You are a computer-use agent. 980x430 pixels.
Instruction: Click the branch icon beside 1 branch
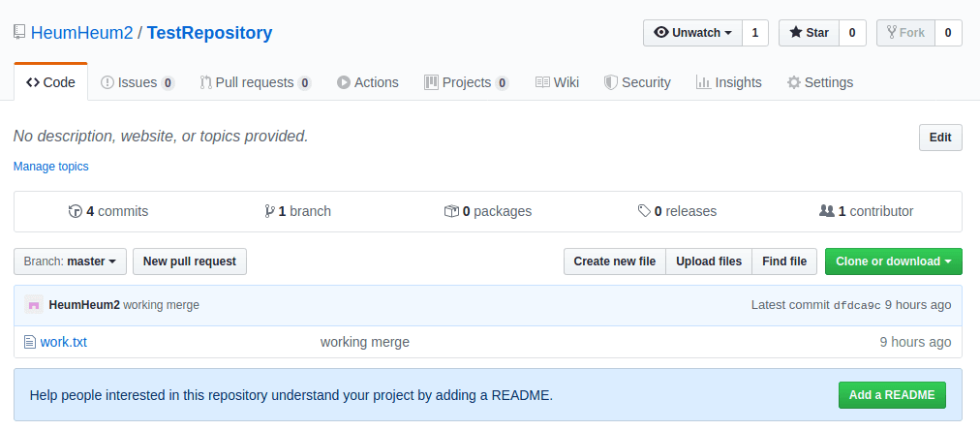click(268, 211)
